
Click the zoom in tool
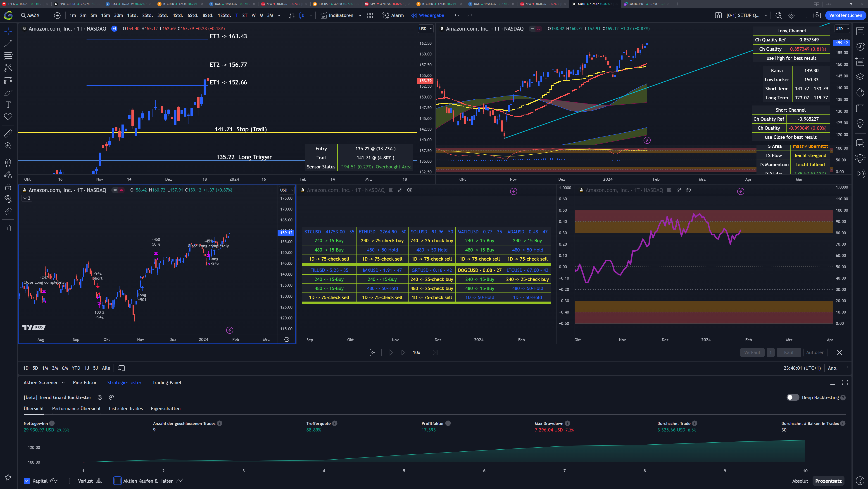point(8,146)
